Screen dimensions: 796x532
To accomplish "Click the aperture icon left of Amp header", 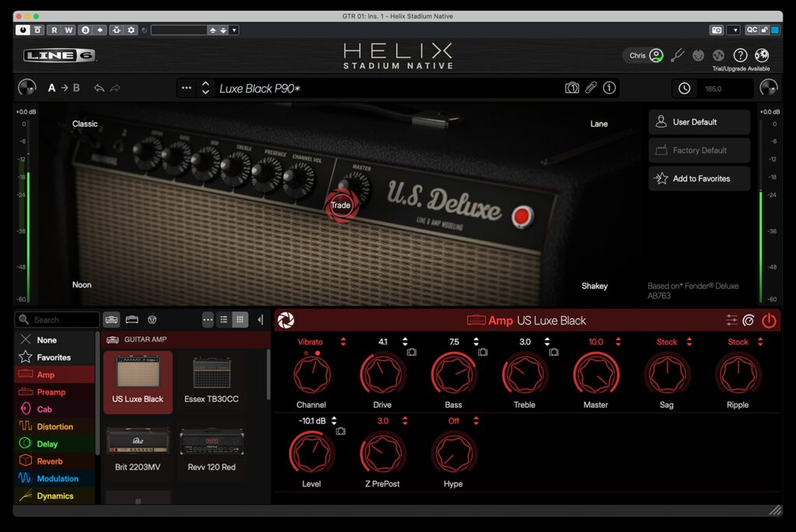I will click(x=286, y=321).
